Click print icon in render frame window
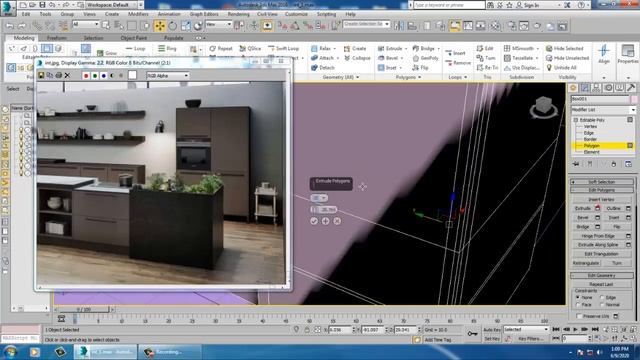 click(x=58, y=75)
